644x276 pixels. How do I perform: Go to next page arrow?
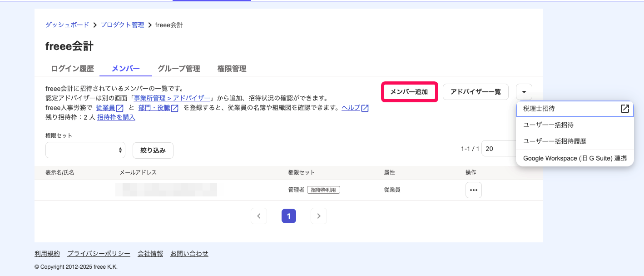(319, 216)
